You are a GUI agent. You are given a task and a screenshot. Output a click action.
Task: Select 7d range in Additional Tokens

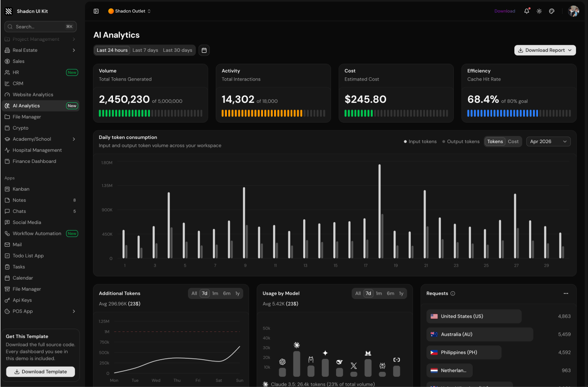click(x=205, y=293)
